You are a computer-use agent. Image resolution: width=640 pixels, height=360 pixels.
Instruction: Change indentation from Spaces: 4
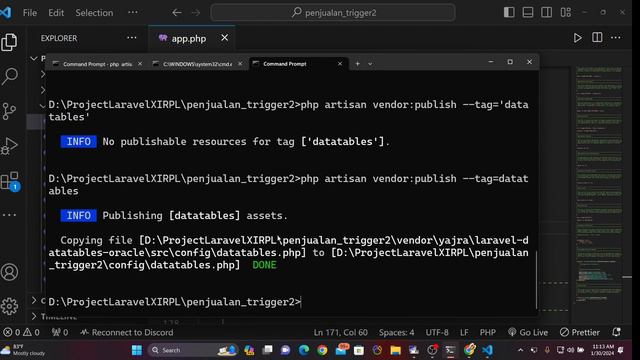tap(396, 332)
